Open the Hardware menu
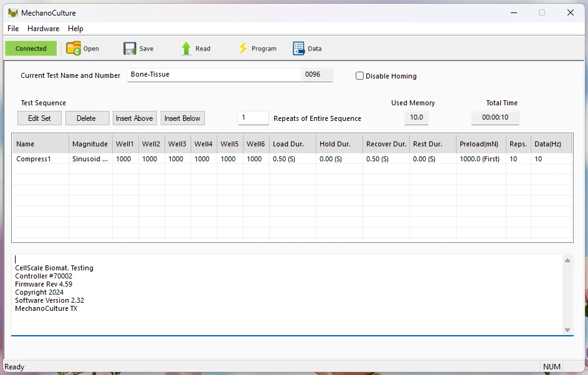 tap(43, 29)
